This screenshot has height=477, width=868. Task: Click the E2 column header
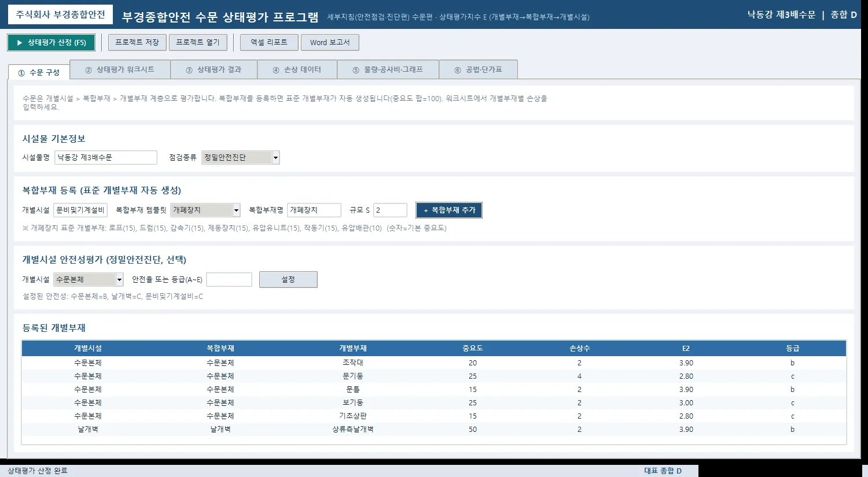pos(686,348)
